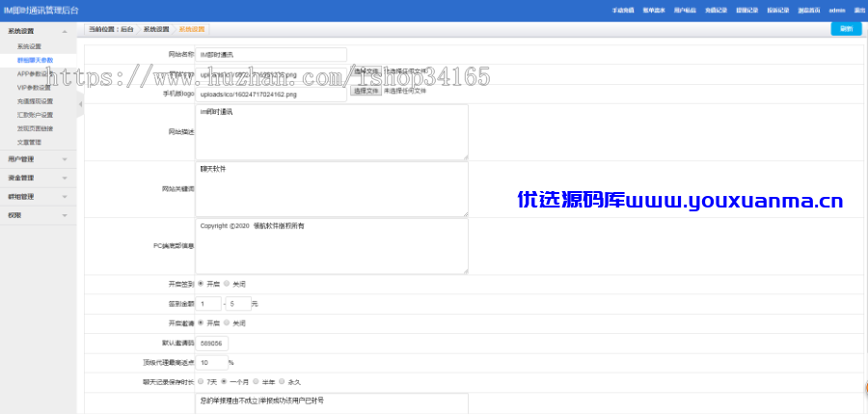This screenshot has width=868, height=415.
Task: Choose 一个月 chat record retention
Action: coord(224,381)
